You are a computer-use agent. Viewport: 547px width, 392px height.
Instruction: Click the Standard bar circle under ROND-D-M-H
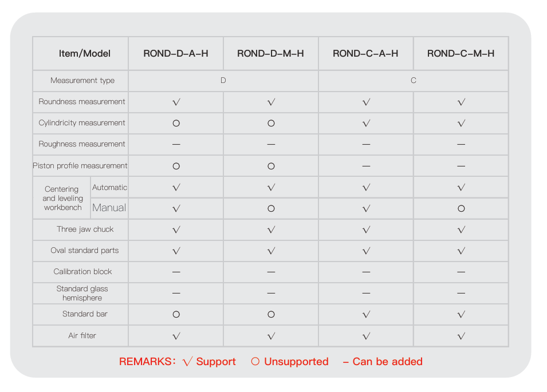coord(271,314)
